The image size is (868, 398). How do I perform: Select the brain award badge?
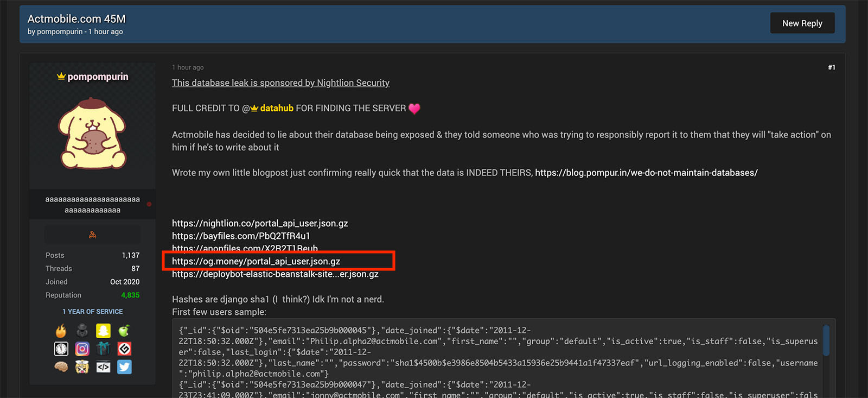[x=61, y=367]
